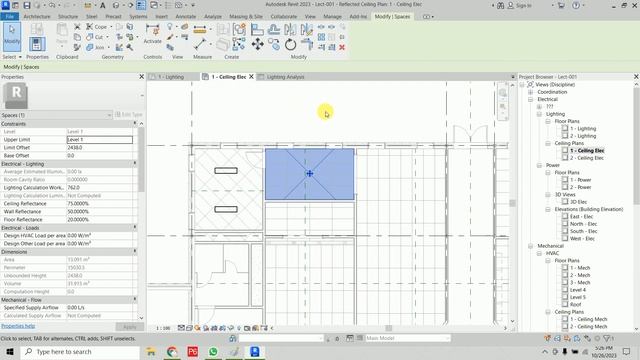Click the view scale 1 : 100
Viewport: 640px width, 360px height.
(x=163, y=328)
